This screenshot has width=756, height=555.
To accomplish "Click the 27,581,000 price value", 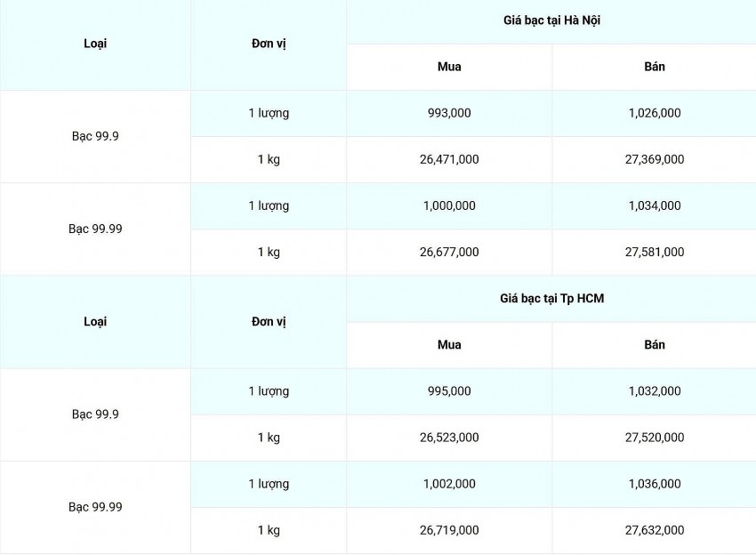I will 654,252.
